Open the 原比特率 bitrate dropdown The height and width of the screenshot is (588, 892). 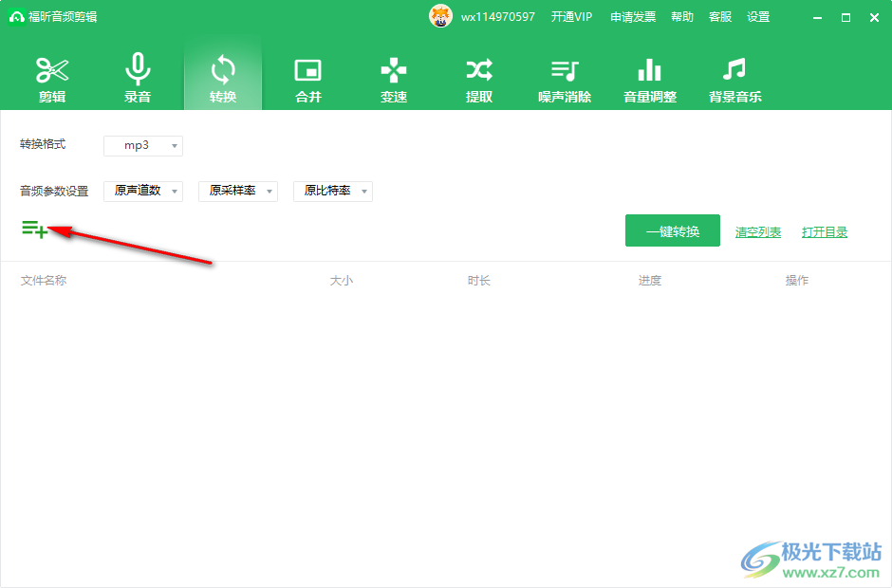333,192
